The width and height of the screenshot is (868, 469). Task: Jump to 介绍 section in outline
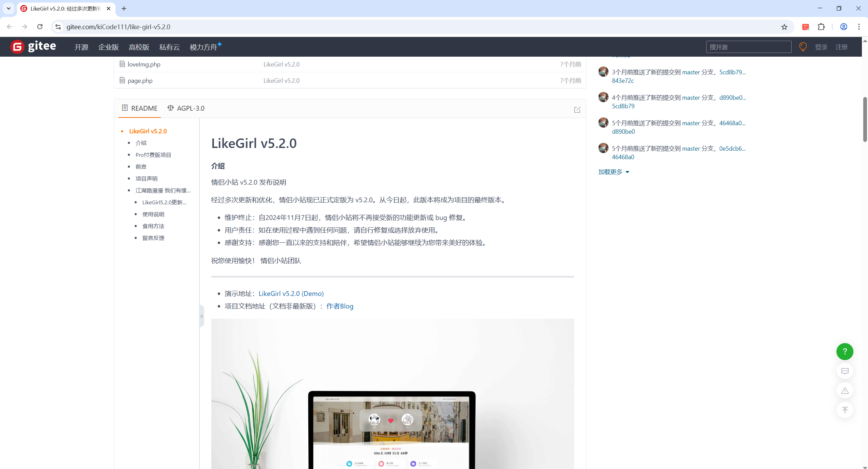141,143
